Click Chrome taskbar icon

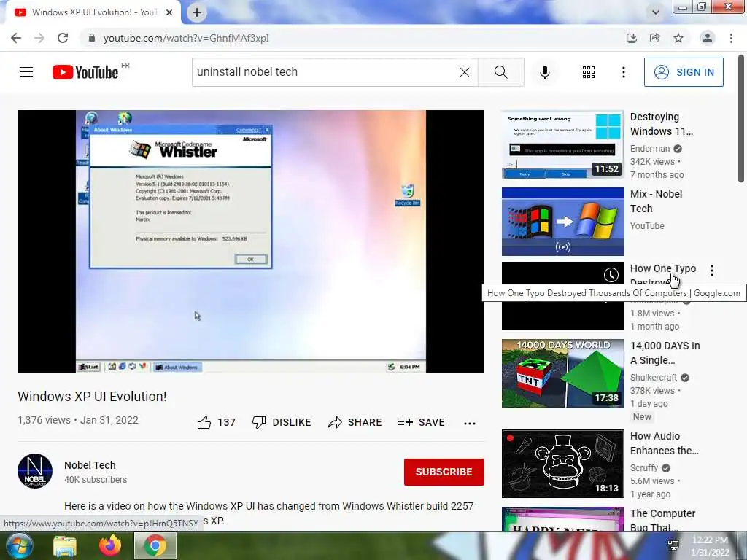155,545
